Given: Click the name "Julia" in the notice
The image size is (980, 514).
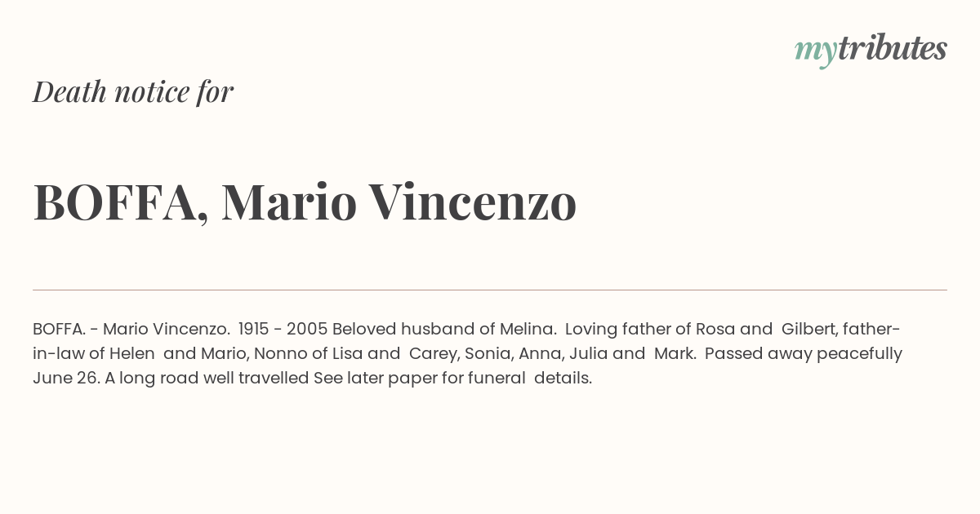Looking at the screenshot, I should [x=590, y=354].
